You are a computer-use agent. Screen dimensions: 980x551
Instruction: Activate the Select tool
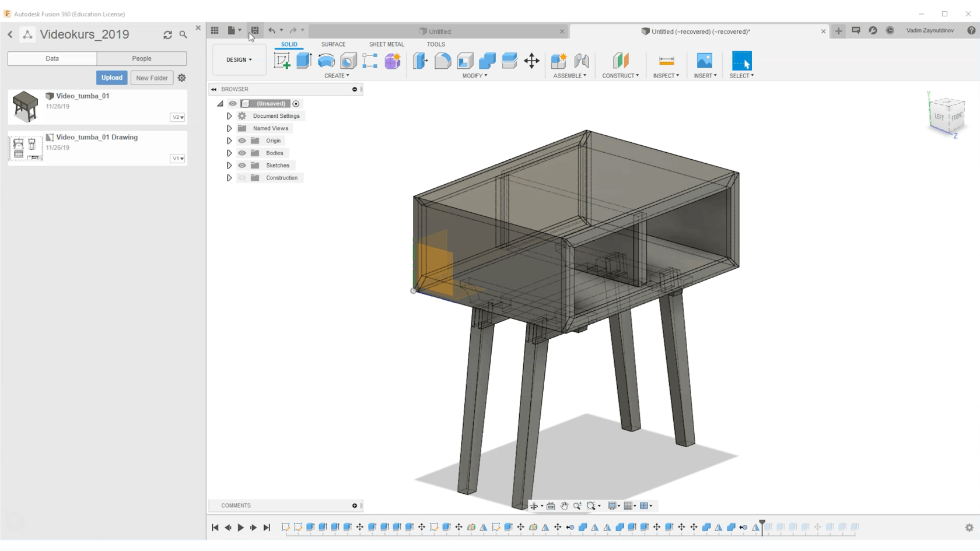pyautogui.click(x=742, y=61)
